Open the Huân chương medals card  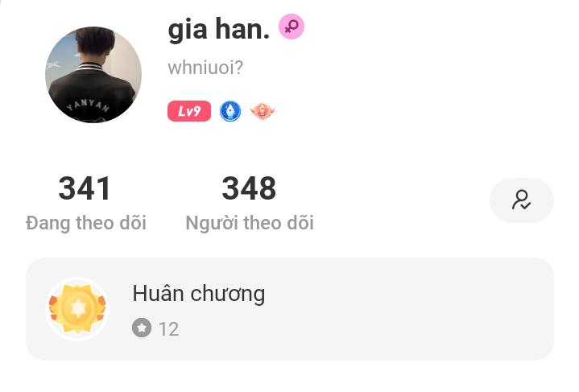[x=290, y=309]
